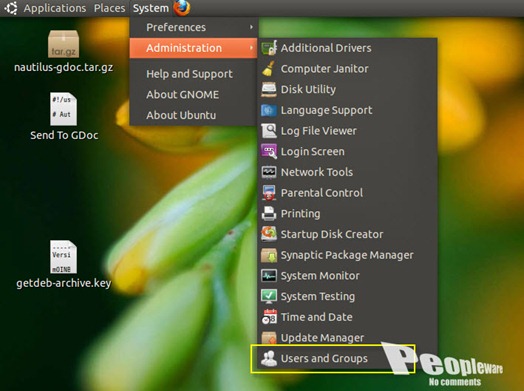
Task: Click the Ubuntu logo in the panel
Action: tap(11, 8)
